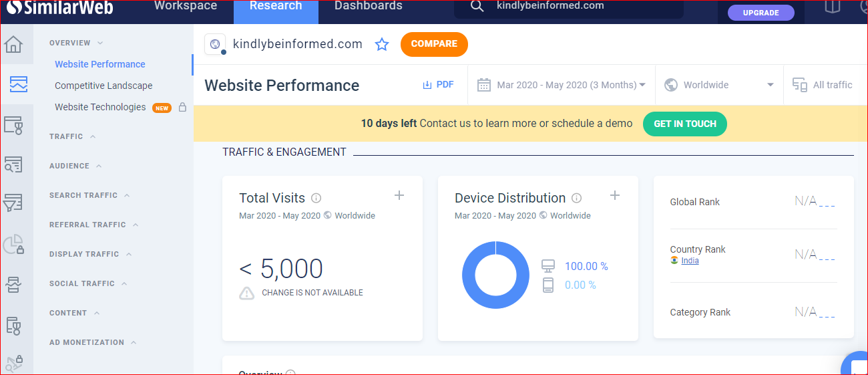Add Device Distribution card with plus icon
The height and width of the screenshot is (375, 868).
click(x=615, y=195)
